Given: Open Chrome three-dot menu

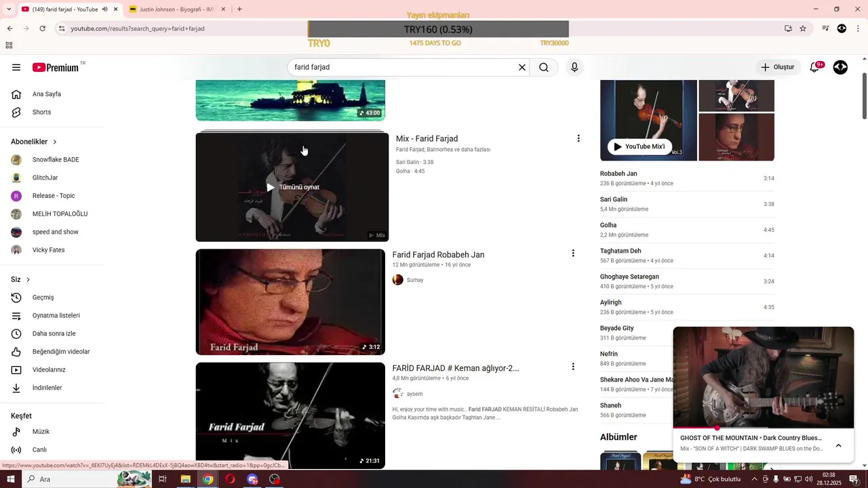Looking at the screenshot, I should click(x=858, y=28).
